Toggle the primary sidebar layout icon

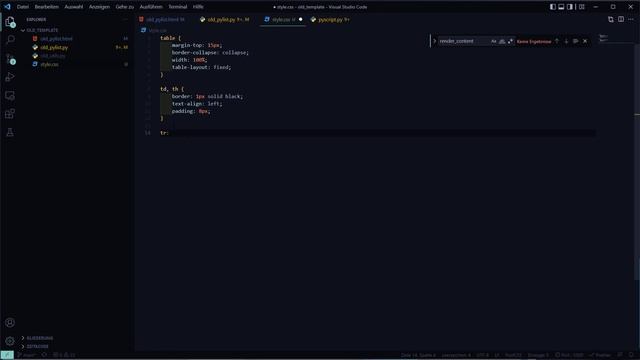coord(553,7)
